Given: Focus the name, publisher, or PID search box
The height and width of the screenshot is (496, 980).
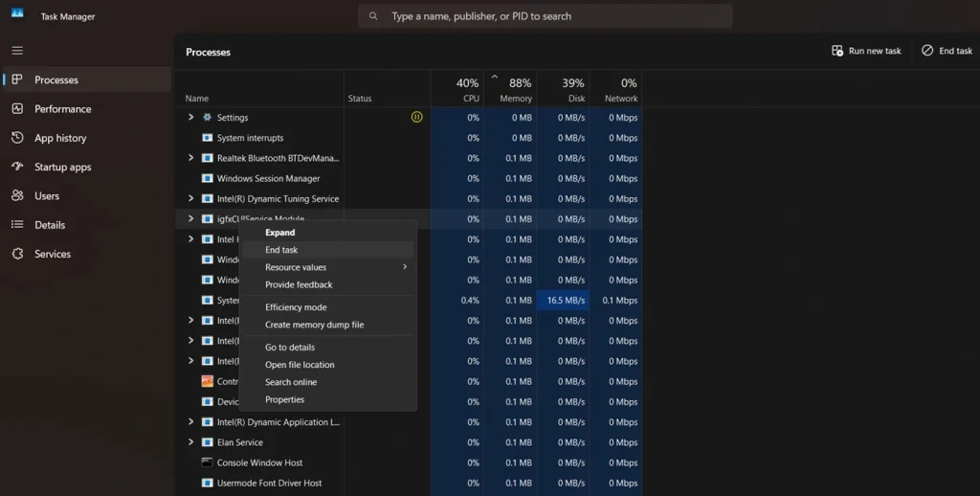Looking at the screenshot, I should point(545,16).
